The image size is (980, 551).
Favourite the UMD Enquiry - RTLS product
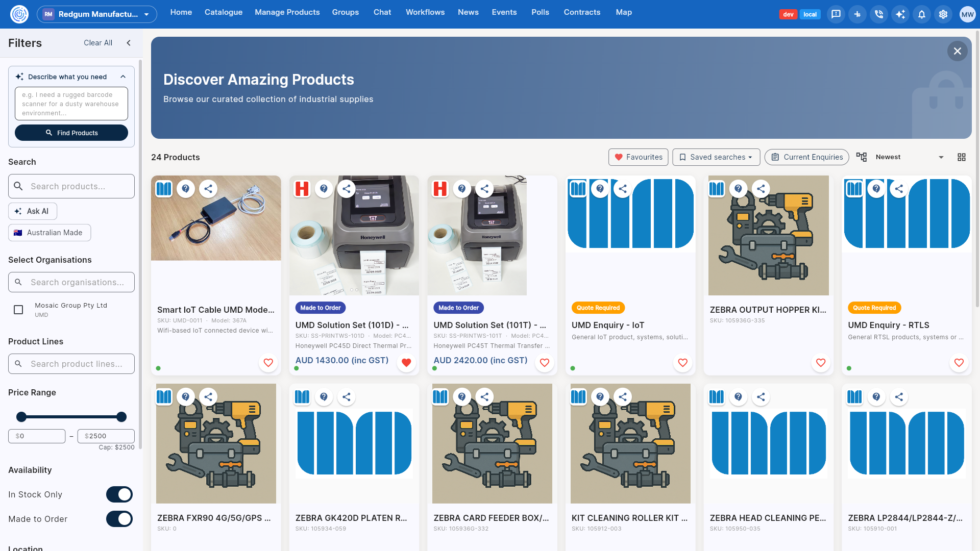click(959, 363)
